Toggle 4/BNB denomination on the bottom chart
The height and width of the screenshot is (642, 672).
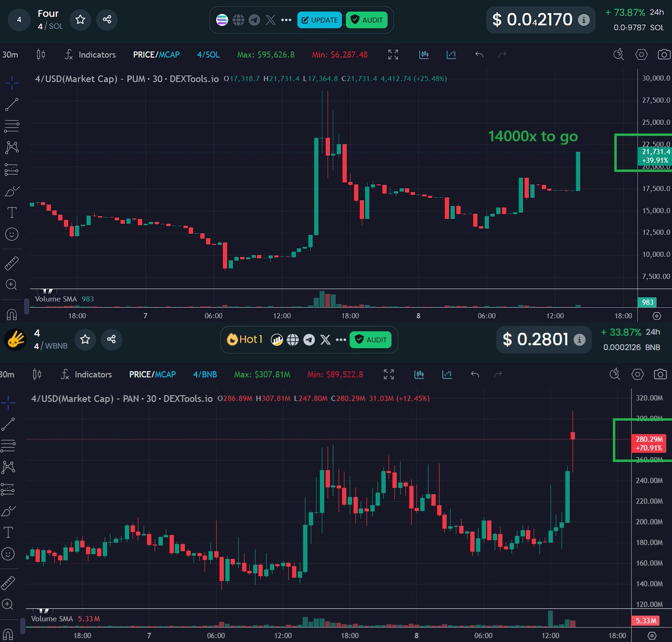204,374
